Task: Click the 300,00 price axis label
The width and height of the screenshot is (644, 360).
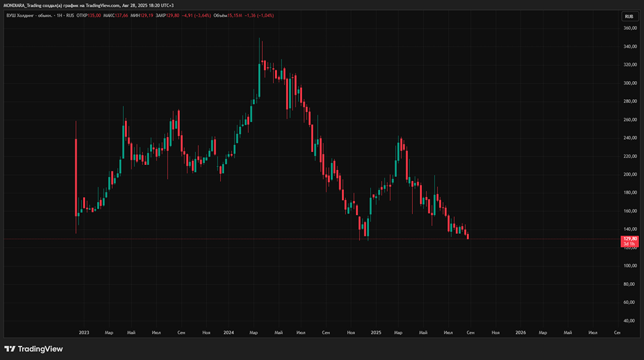Action: pyautogui.click(x=630, y=83)
